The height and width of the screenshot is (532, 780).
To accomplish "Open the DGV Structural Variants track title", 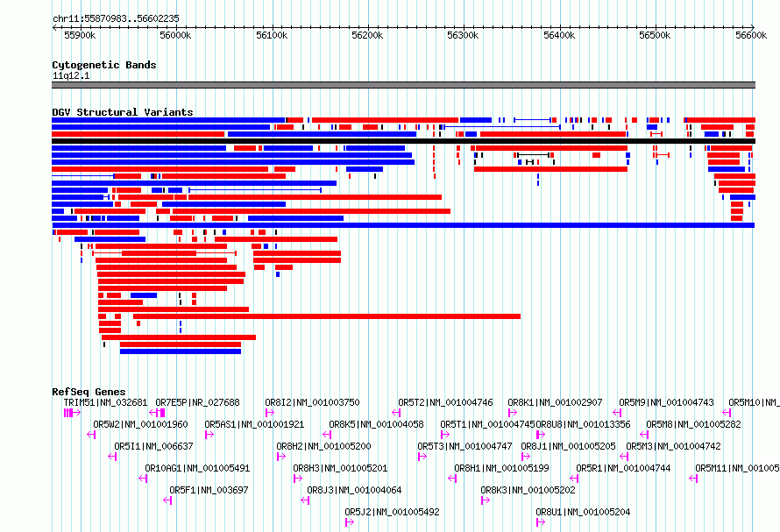I will [x=123, y=112].
